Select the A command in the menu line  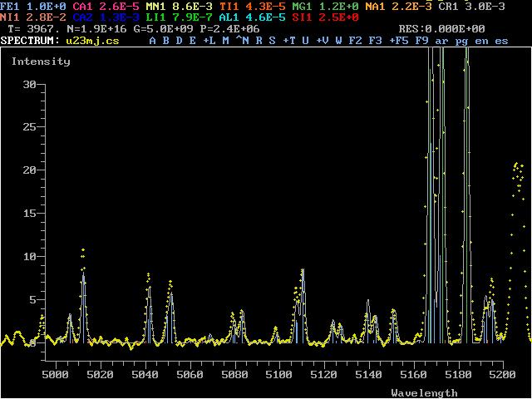[x=153, y=41]
